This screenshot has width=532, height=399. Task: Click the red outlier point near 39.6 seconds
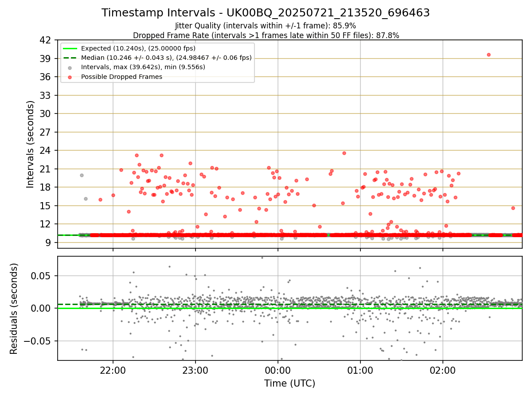coord(489,55)
